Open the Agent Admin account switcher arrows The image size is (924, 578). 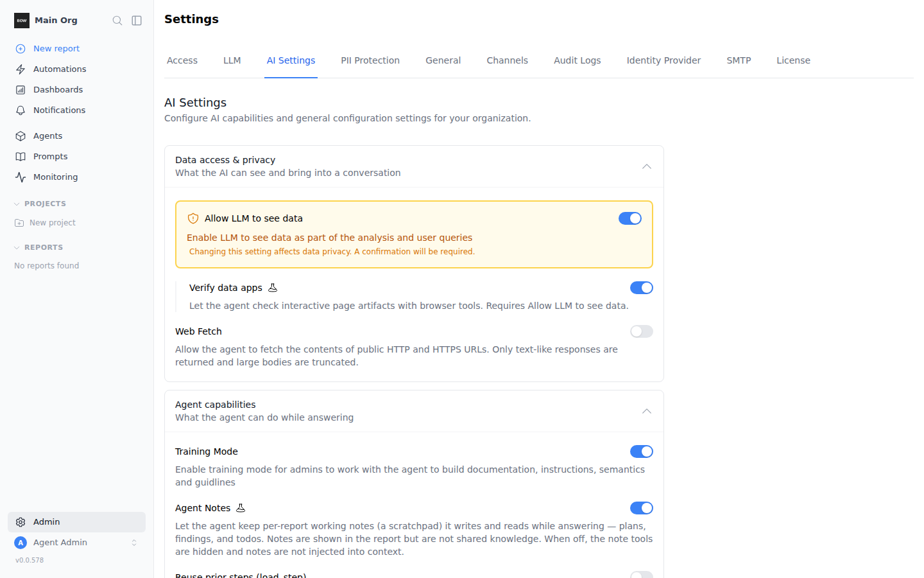coord(134,543)
